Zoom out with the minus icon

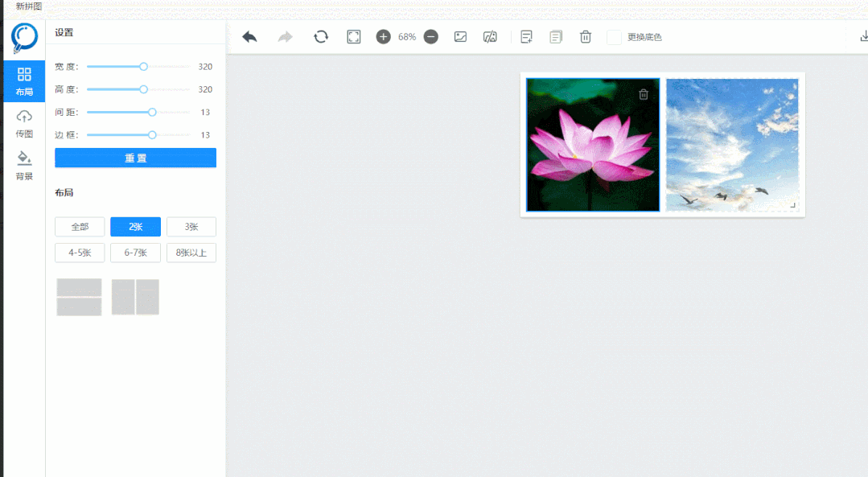pos(431,37)
